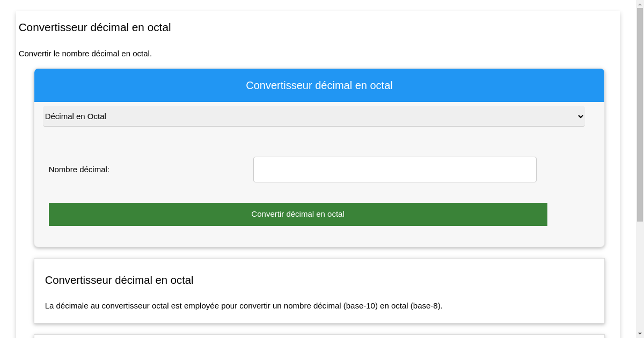Click the scrollbar down arrow
644x338 pixels.
tap(640, 334)
